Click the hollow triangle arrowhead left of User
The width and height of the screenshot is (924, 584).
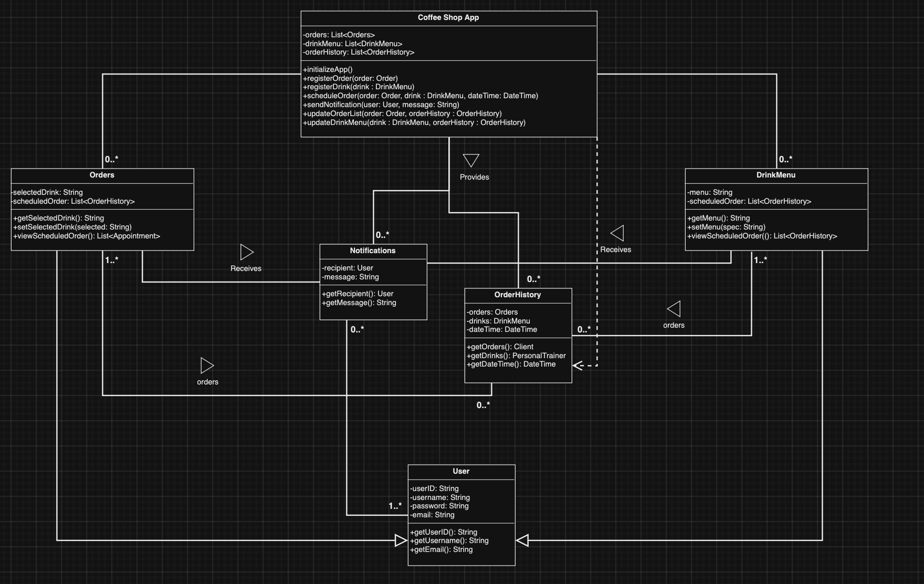[401, 540]
